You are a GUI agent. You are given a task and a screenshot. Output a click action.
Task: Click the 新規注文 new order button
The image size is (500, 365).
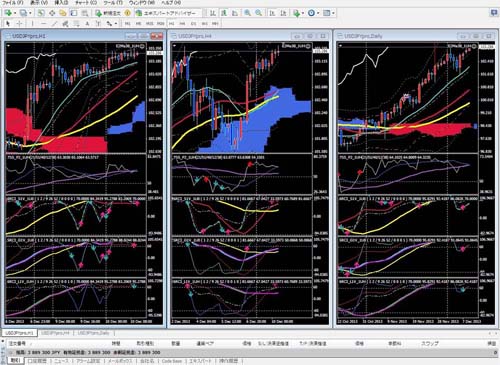tap(109, 13)
